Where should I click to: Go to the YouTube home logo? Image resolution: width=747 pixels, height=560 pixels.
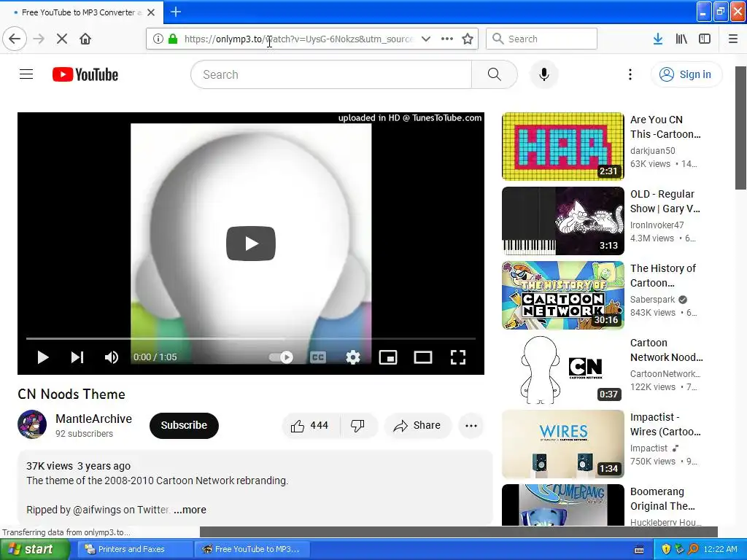[85, 74]
